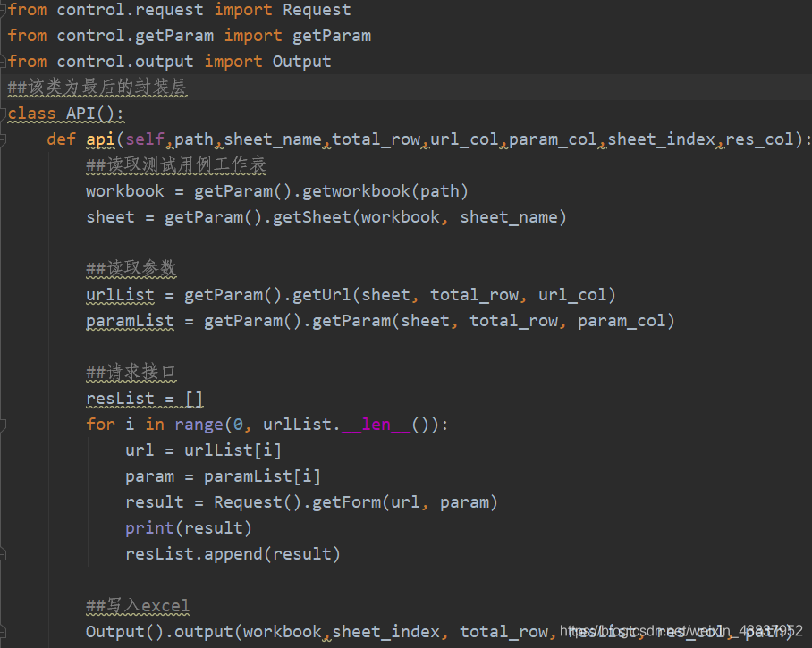Click the 'param = paramList[i]' line

pos(224,476)
